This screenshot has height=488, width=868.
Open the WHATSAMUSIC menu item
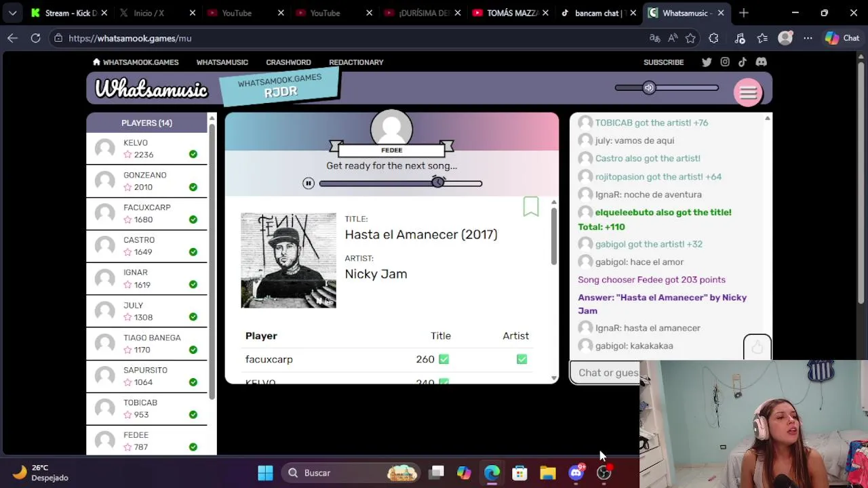(x=222, y=62)
